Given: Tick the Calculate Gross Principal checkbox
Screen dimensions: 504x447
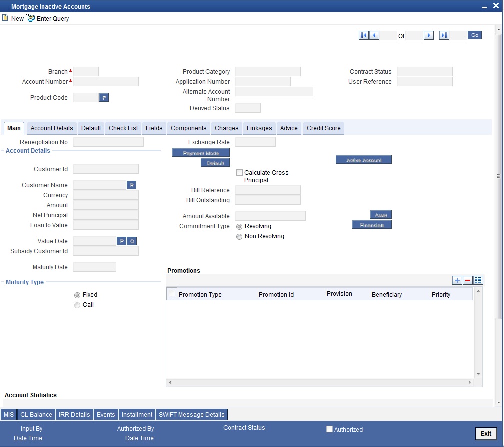Looking at the screenshot, I should (x=239, y=173).
